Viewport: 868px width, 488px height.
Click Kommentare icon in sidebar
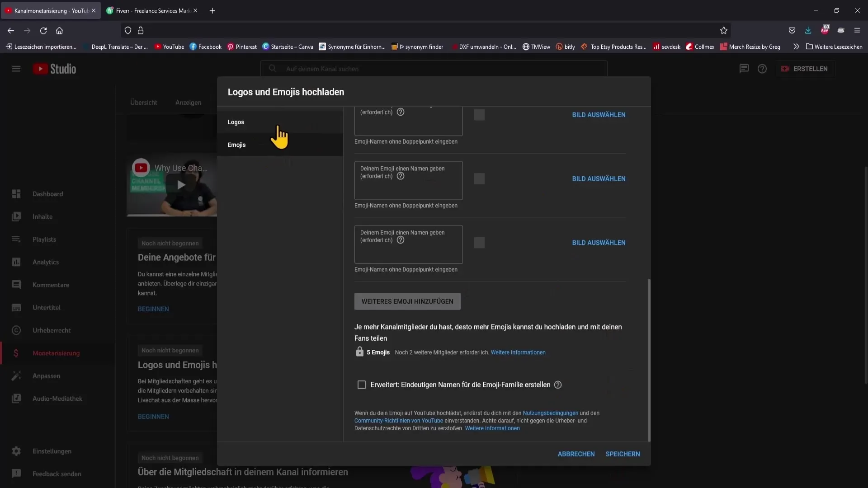click(16, 284)
